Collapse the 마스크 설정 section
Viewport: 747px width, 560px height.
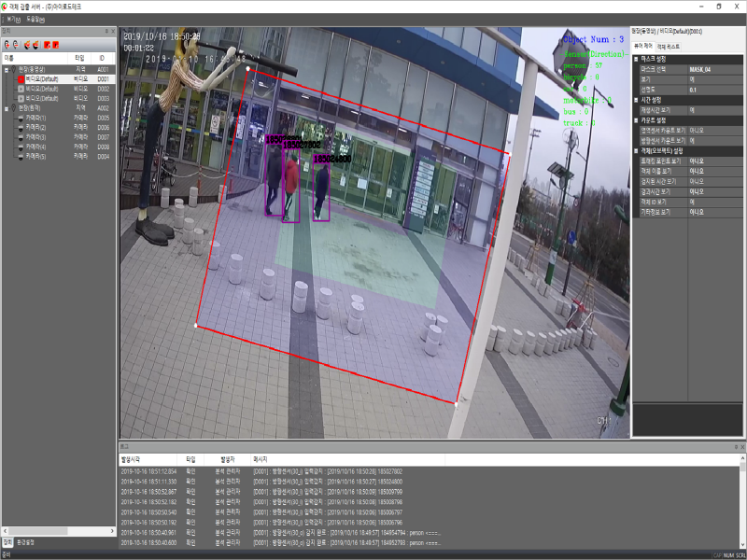pyautogui.click(x=636, y=59)
